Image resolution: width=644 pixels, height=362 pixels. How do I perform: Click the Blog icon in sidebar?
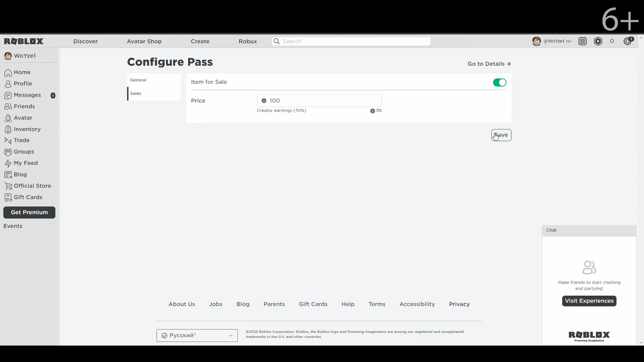[8, 175]
